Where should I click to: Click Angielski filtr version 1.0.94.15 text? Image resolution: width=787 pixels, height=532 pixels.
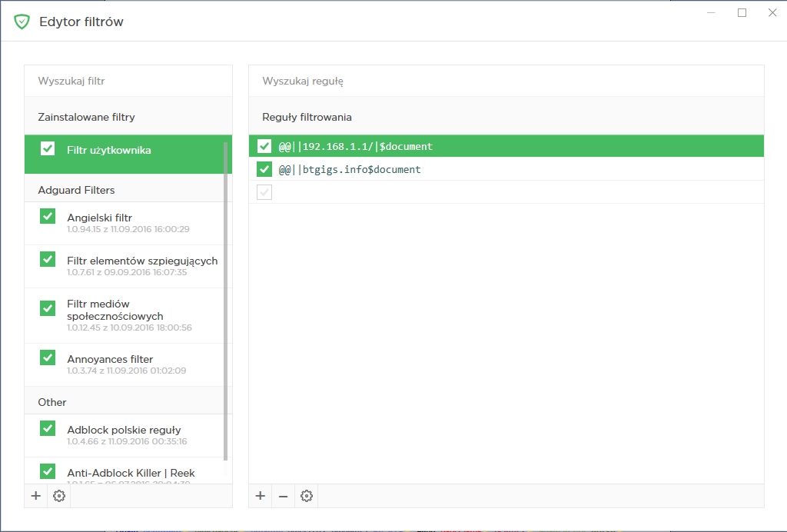[x=128, y=229]
